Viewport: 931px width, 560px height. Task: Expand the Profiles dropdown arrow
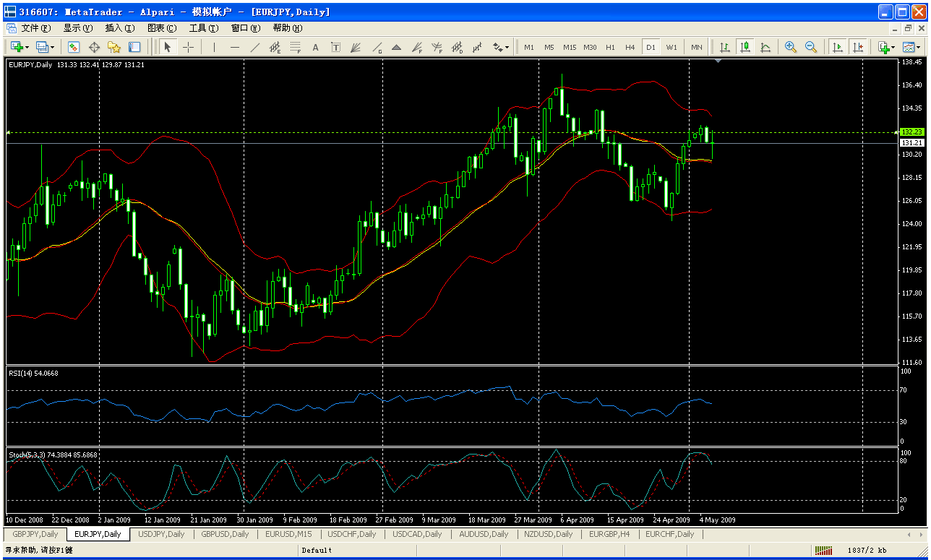pos(53,47)
